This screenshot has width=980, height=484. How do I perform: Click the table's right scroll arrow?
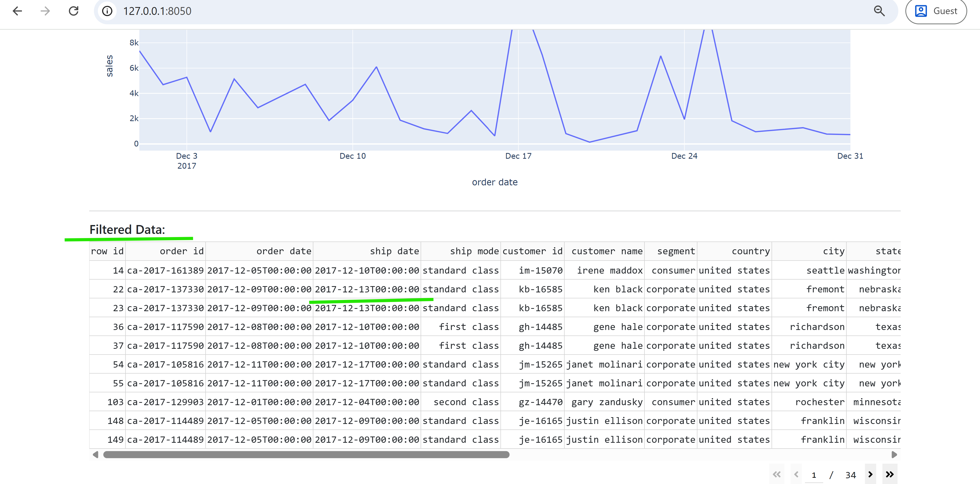[894, 455]
